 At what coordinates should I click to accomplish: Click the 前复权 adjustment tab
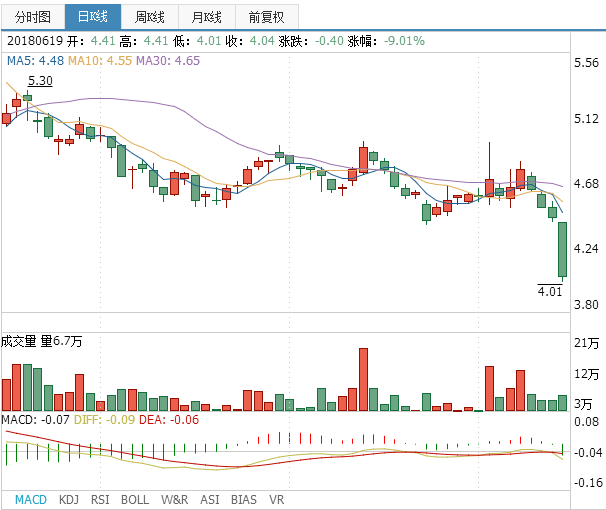point(267,17)
